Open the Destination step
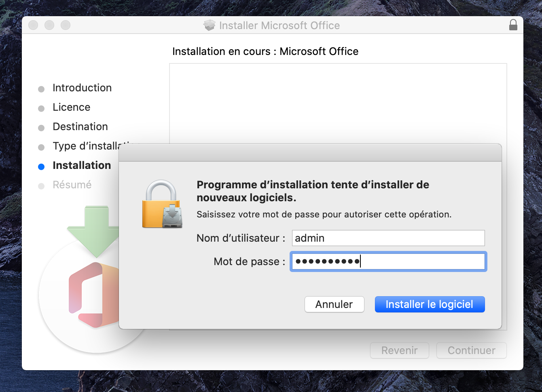This screenshot has height=392, width=542. point(80,126)
